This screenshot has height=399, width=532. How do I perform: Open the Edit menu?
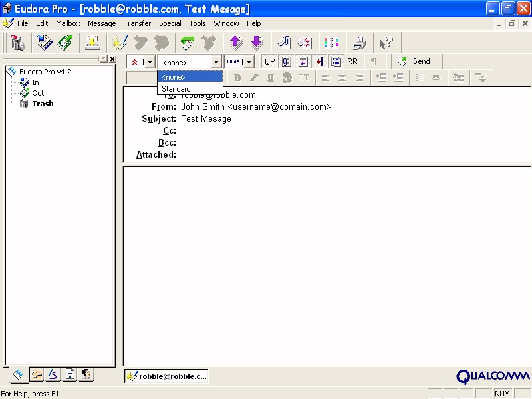coord(42,23)
